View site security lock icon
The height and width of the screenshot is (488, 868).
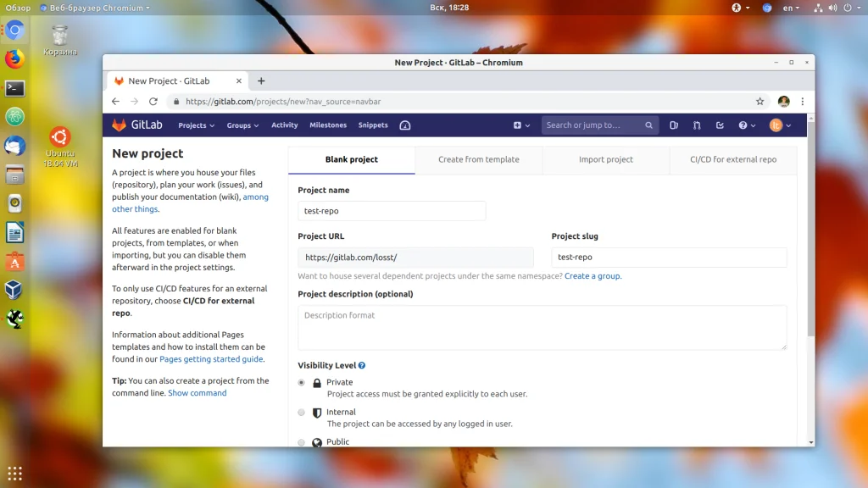pyautogui.click(x=176, y=102)
